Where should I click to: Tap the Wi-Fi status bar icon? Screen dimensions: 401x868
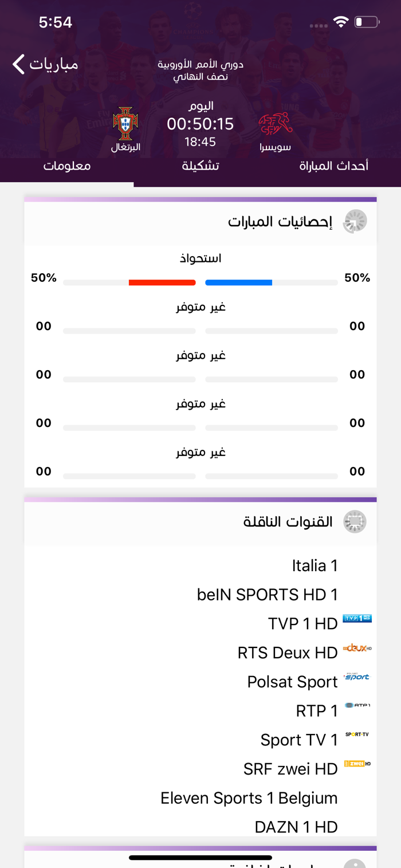tap(341, 22)
